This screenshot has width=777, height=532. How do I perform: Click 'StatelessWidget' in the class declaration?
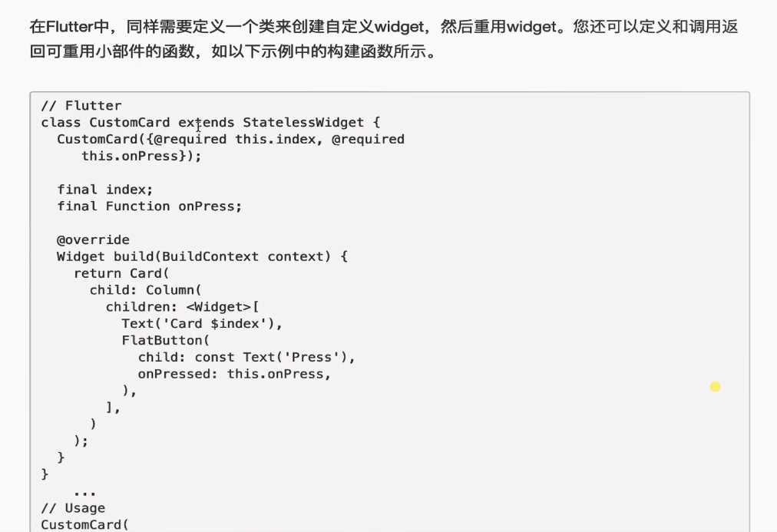303,122
